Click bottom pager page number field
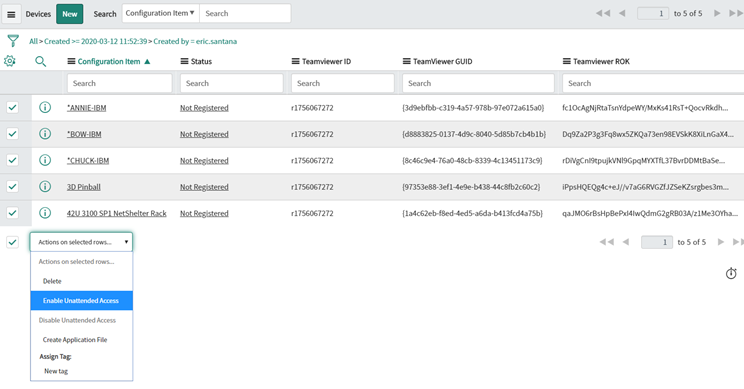 (657, 242)
